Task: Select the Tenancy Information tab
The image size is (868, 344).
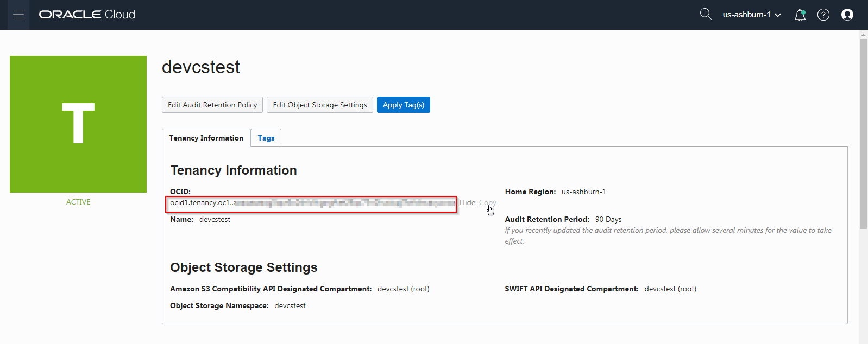Action: point(206,138)
